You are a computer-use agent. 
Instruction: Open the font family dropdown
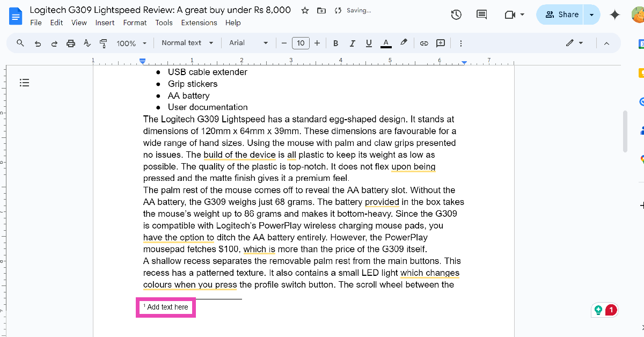click(x=248, y=43)
